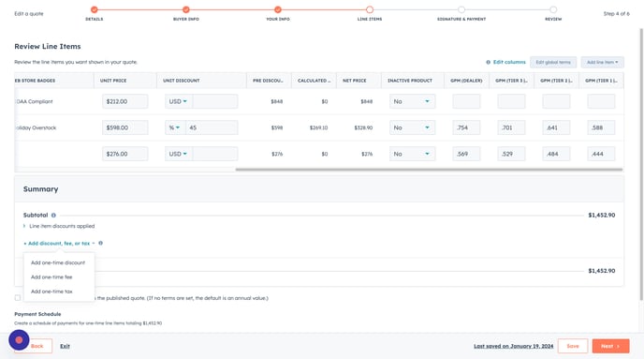Image resolution: width=644 pixels, height=359 pixels.
Task: Expand Line item discounts applied
Action: coord(59,226)
